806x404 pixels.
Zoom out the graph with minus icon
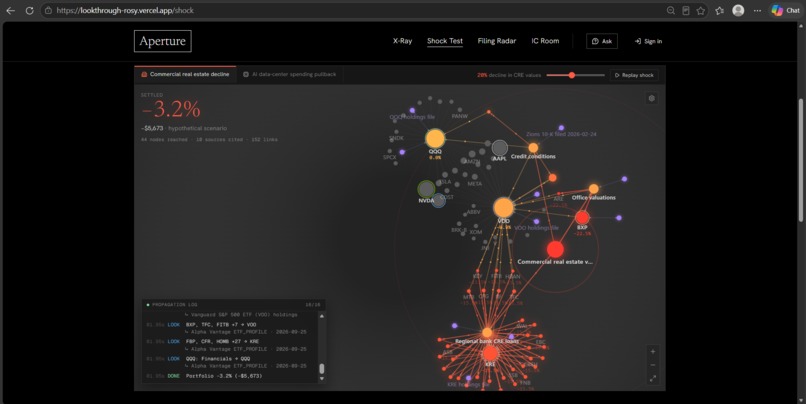point(653,365)
